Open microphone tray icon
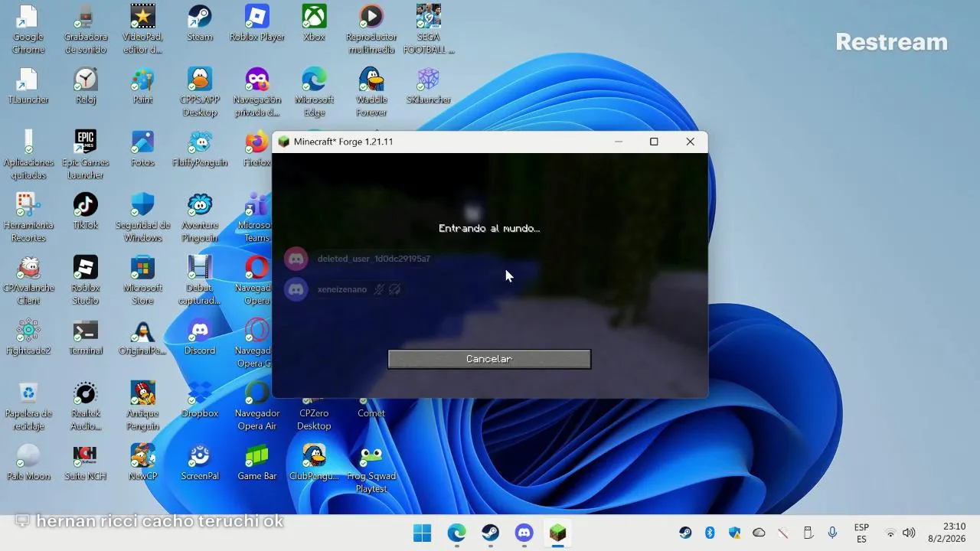Viewport: 980px width, 551px height. (x=832, y=533)
